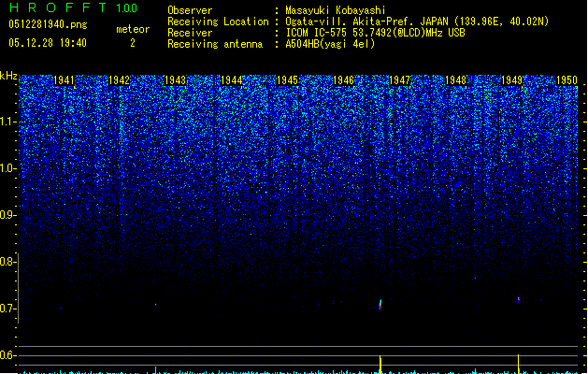Click the 1950 time marker
The width and height of the screenshot is (588, 374).
pos(567,80)
